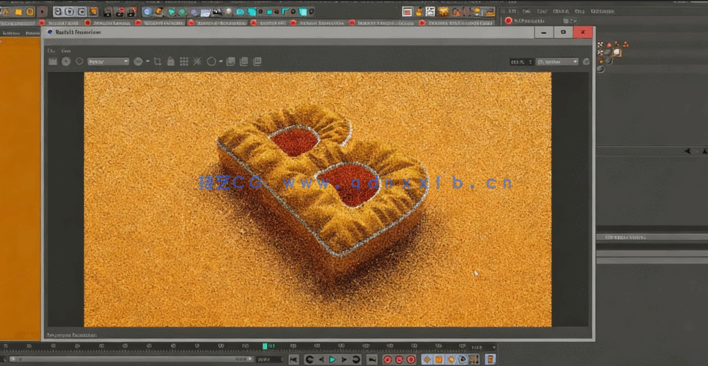Click the current frame field left of playback controls

point(270,360)
